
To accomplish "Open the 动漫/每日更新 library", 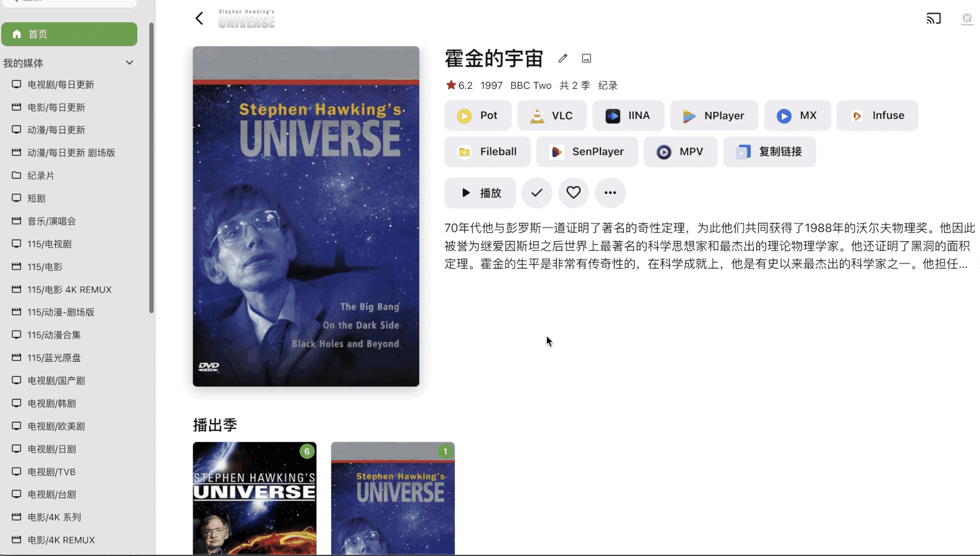I will [x=69, y=130].
